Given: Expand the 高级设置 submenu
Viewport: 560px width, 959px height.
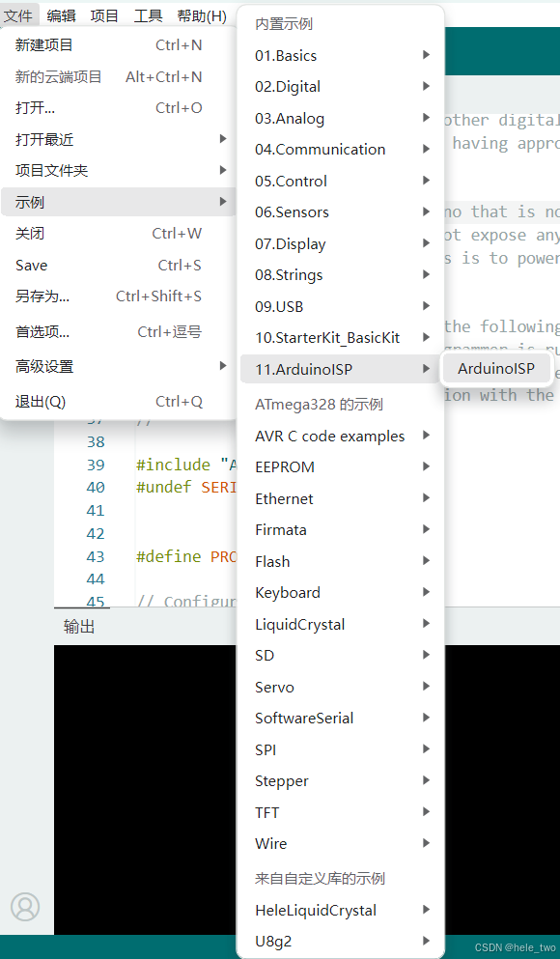Looking at the screenshot, I should pyautogui.click(x=118, y=367).
